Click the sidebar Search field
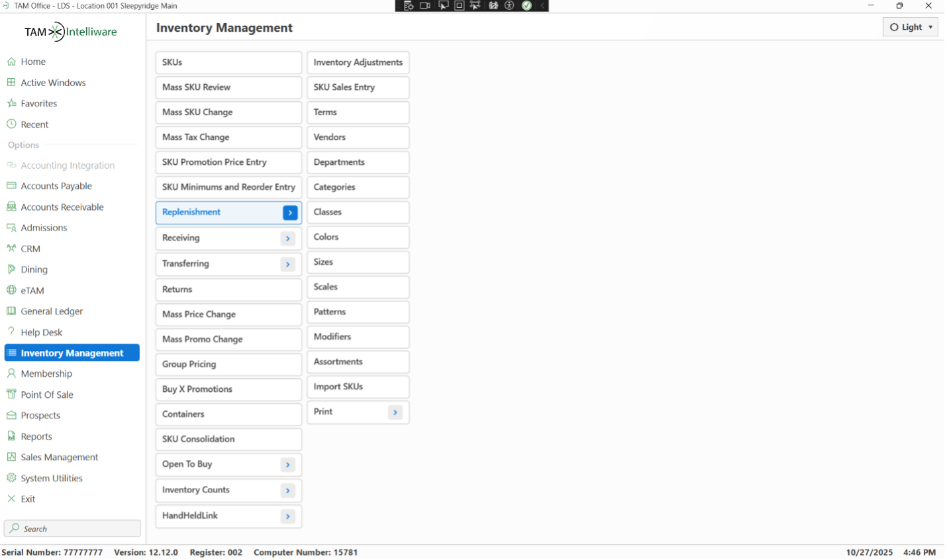 72,528
